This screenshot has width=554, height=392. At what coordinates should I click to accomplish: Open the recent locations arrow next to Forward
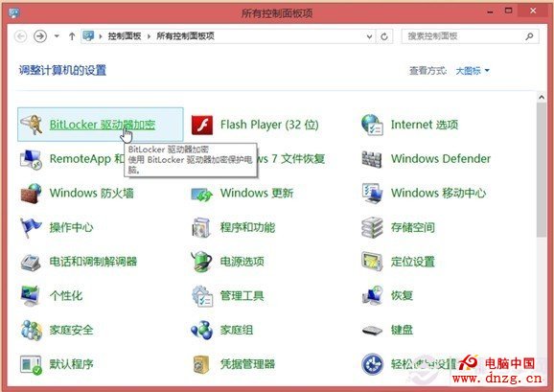pyautogui.click(x=57, y=36)
